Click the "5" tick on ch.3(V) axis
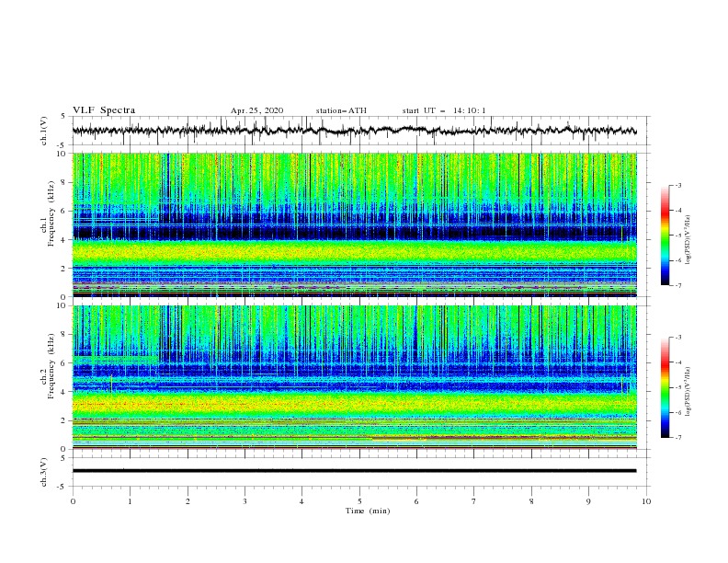728x563 pixels. tap(63, 458)
